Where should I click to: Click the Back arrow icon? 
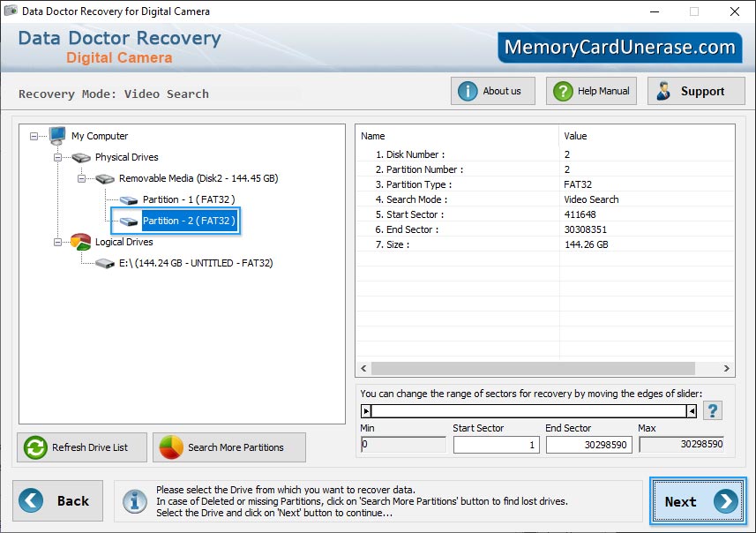tap(31, 500)
